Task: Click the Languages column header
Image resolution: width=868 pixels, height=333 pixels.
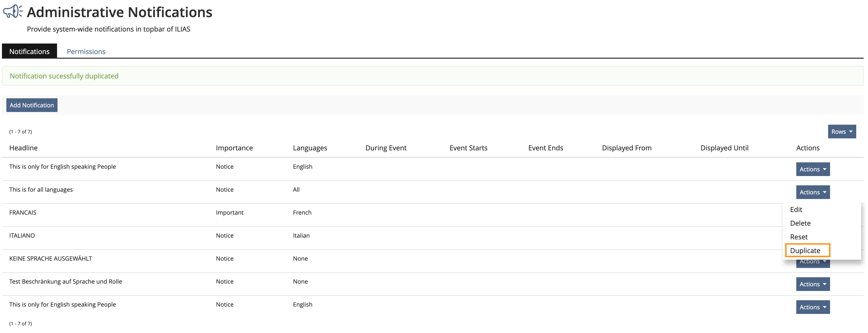Action: point(310,148)
